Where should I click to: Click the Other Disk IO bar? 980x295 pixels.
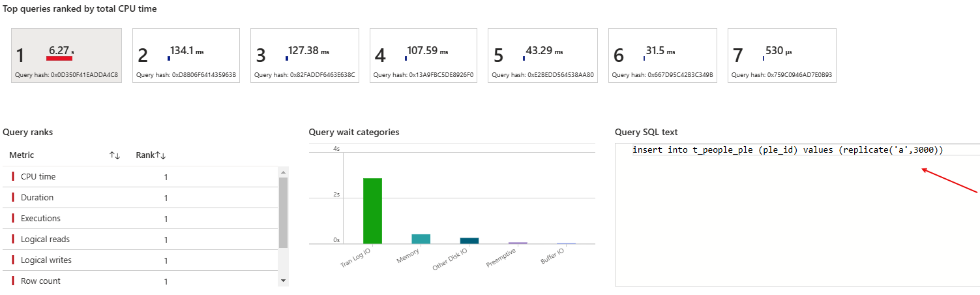point(469,241)
